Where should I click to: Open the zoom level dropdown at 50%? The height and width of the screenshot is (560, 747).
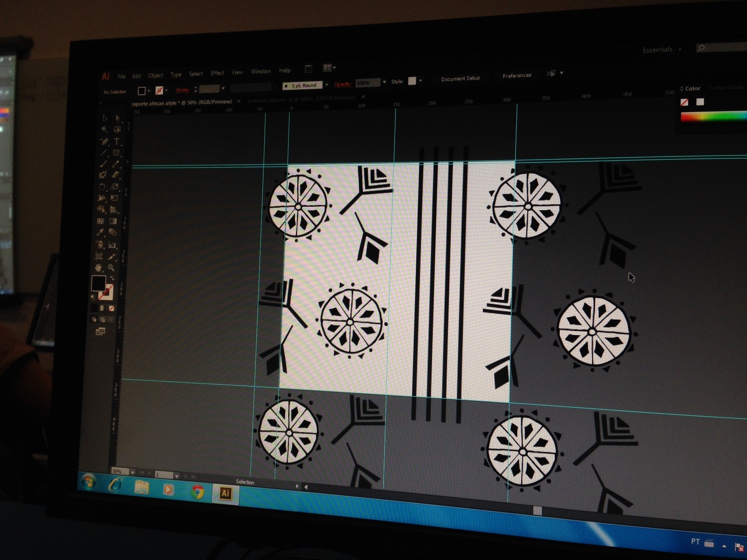pos(132,472)
